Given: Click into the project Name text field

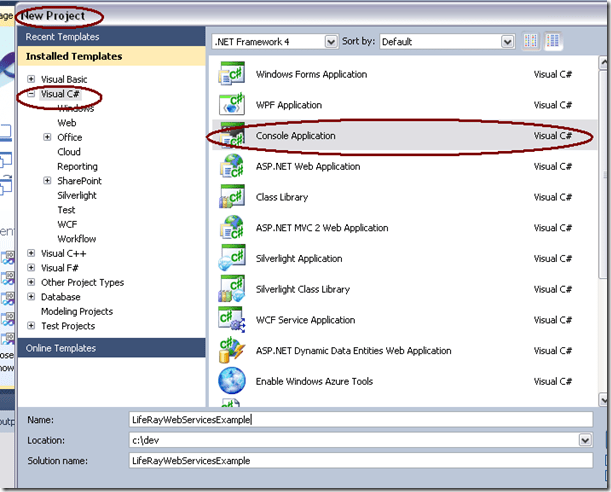Looking at the screenshot, I should point(360,420).
